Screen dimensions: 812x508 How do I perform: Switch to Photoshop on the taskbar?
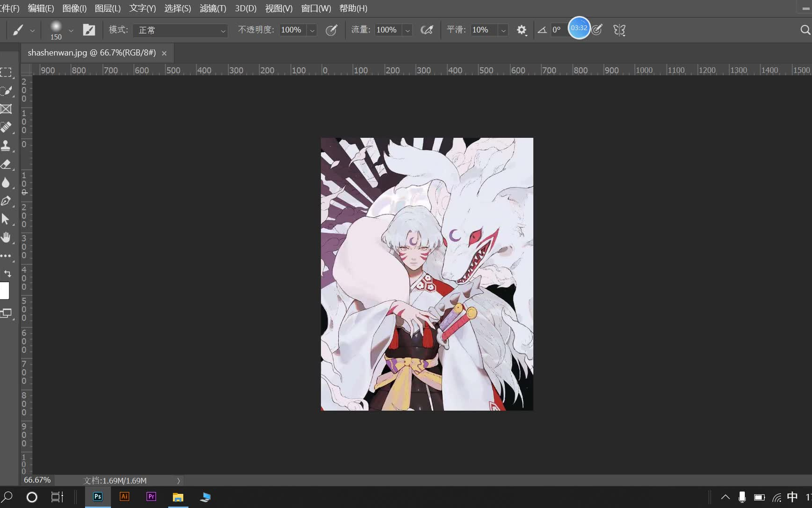click(98, 497)
